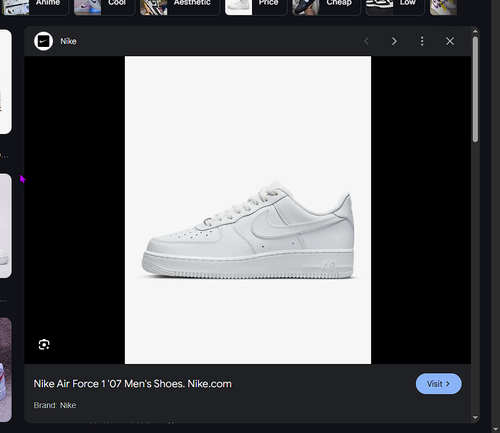This screenshot has width=500, height=433.
Task: Search inside image with Lens icon
Action: (44, 344)
